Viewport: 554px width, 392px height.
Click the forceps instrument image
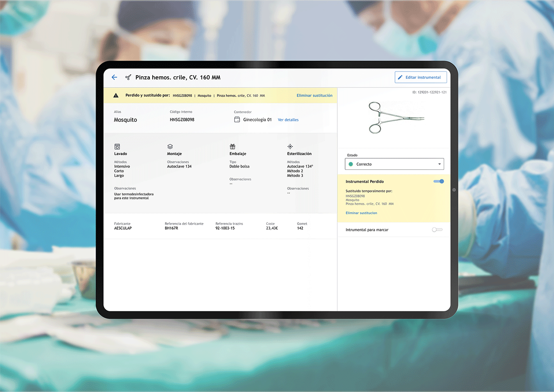click(x=396, y=118)
